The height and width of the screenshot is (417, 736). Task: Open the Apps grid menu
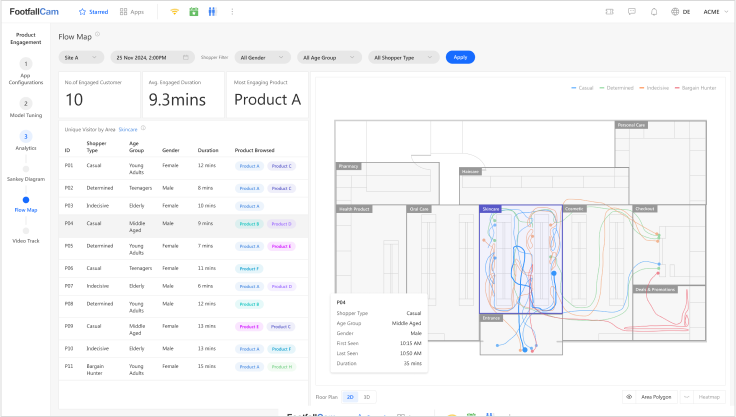click(x=130, y=12)
